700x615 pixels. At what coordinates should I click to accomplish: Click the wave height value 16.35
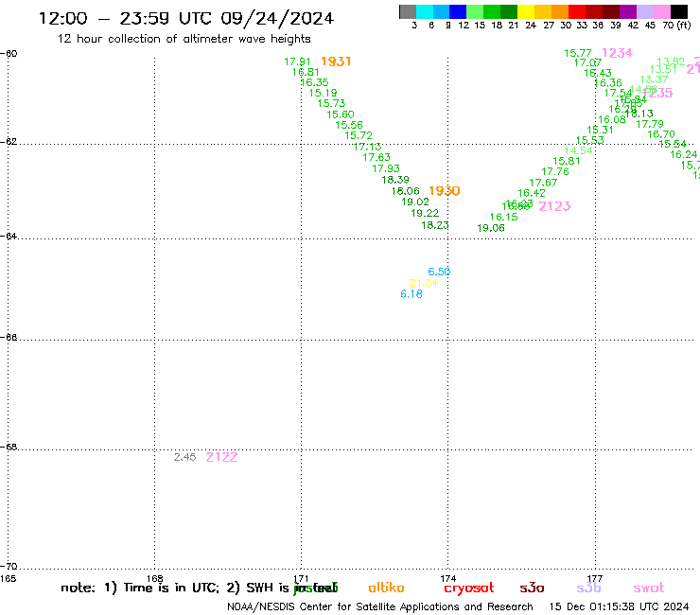314,82
